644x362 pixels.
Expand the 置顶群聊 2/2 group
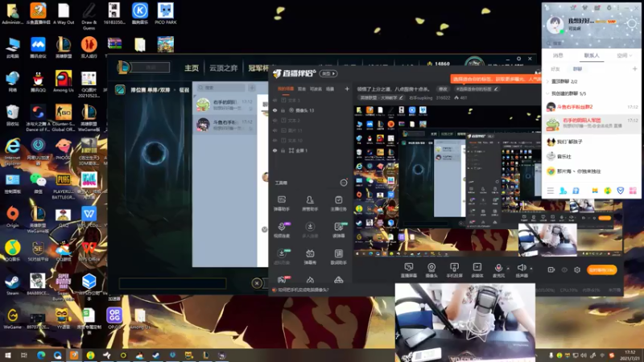pyautogui.click(x=547, y=81)
